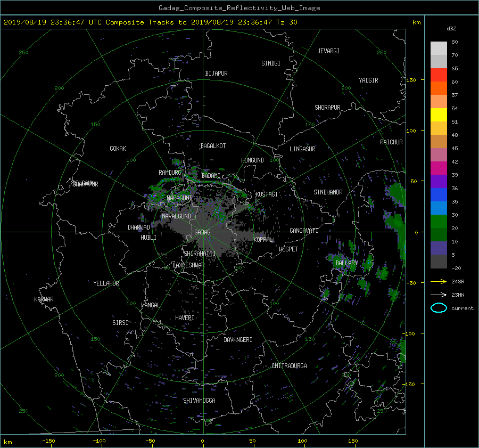Click the SINDHANUR city label

328,192
